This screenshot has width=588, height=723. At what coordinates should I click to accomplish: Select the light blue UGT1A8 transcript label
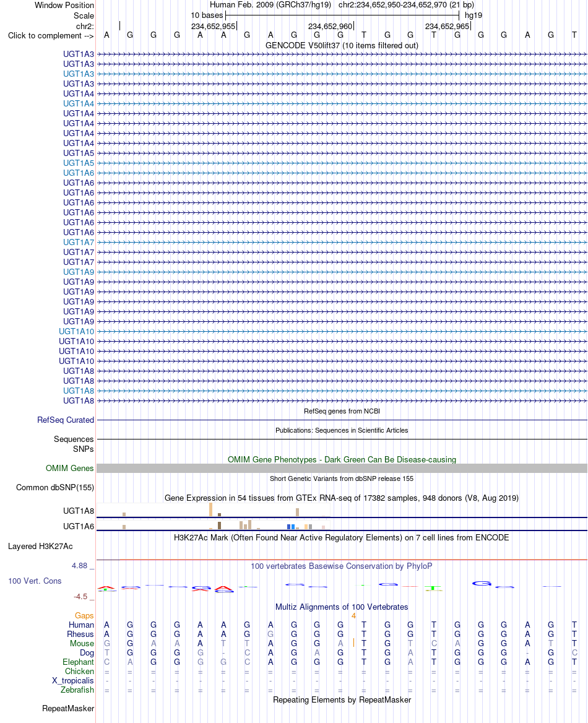click(x=79, y=391)
